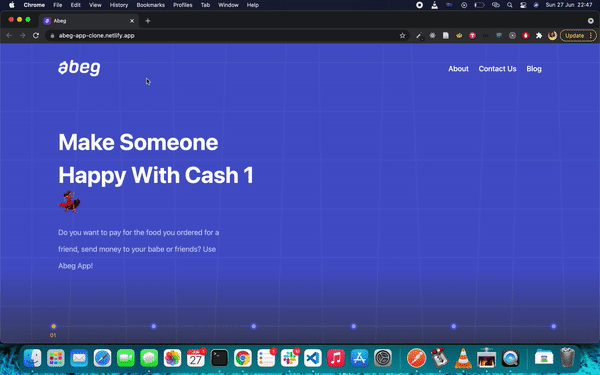
Task: Open Control Center in the menu bar
Action: click(523, 5)
